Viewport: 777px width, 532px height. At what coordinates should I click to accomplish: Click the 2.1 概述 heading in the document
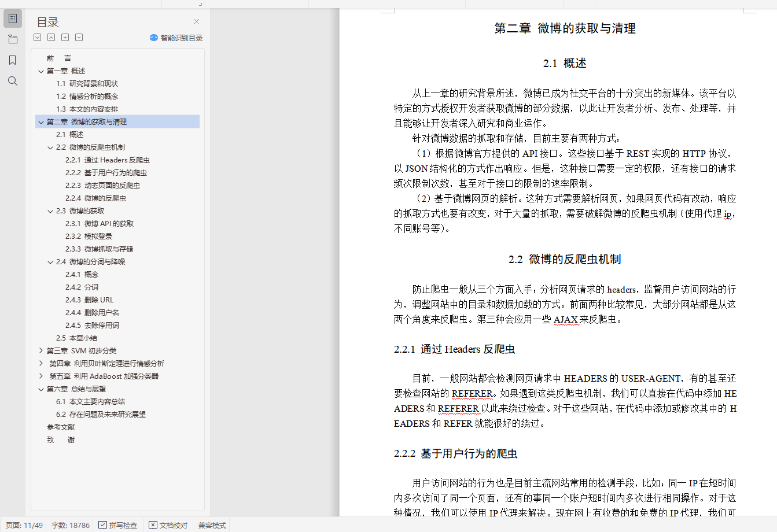565,64
